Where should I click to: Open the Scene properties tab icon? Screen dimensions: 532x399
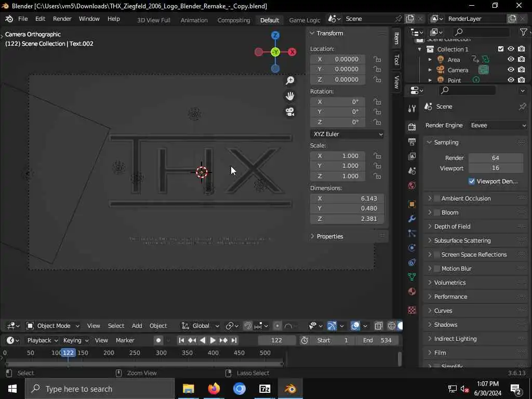coord(412,170)
